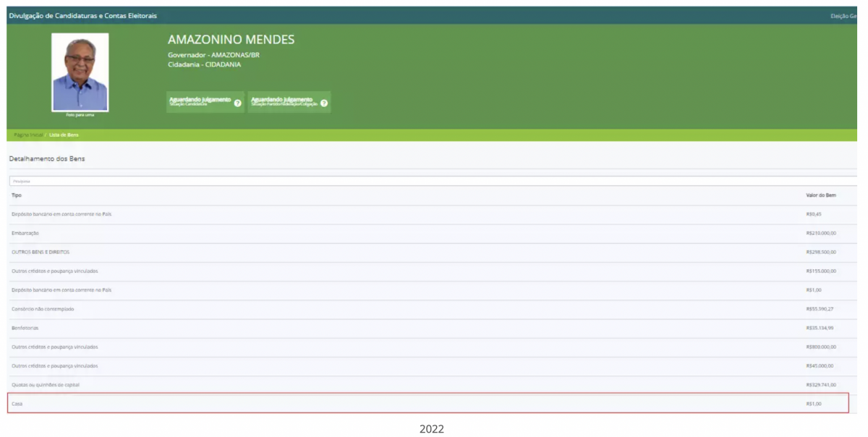Select the OUTROS BENS E DIREITOS row
868x437 pixels.
[41, 252]
